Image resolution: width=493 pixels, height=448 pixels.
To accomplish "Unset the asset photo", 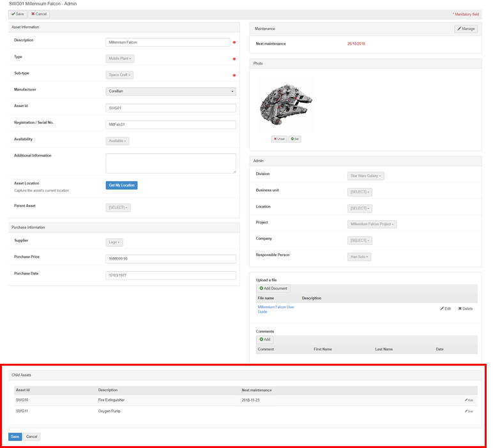I will click(x=278, y=138).
